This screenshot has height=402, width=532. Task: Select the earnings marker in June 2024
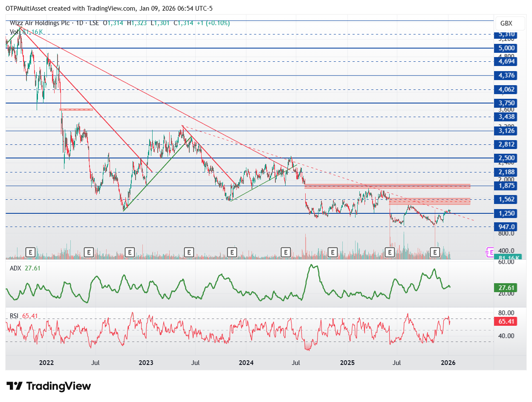click(286, 253)
